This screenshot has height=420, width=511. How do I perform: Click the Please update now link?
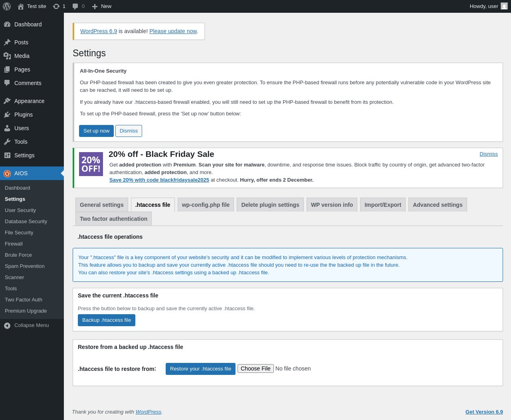[173, 31]
